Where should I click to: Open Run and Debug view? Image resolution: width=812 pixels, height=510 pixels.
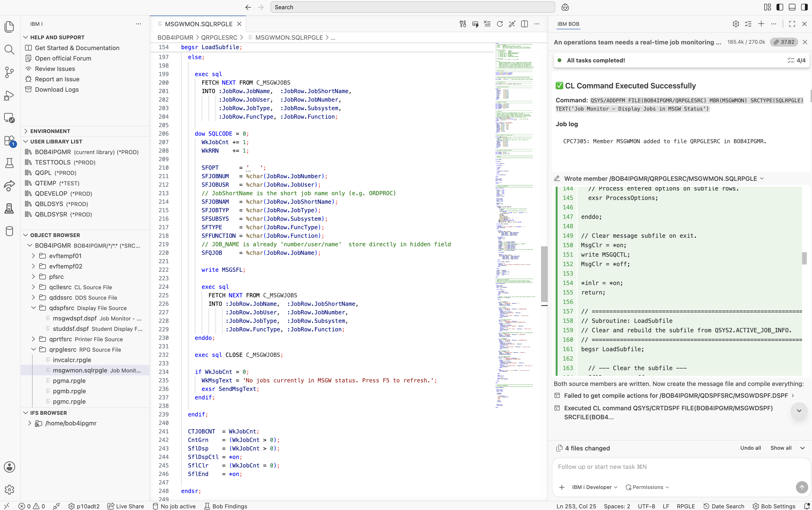pyautogui.click(x=9, y=96)
